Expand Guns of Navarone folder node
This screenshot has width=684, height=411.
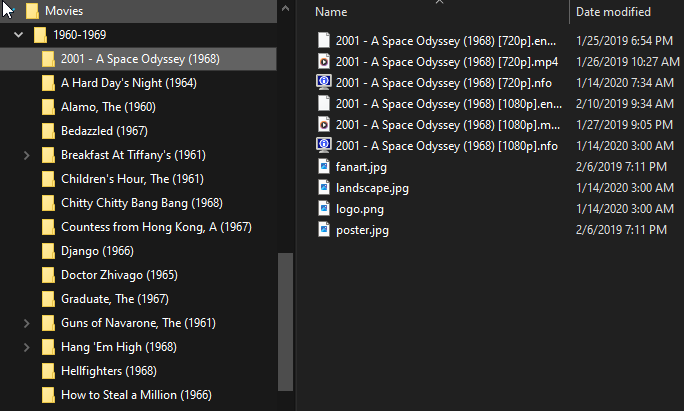click(27, 323)
